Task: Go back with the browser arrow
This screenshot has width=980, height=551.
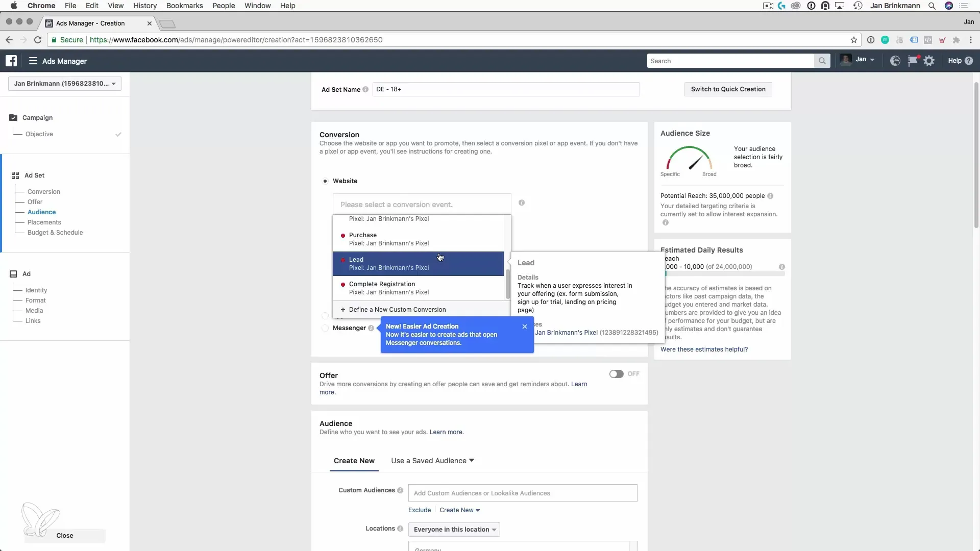Action: [x=9, y=40]
